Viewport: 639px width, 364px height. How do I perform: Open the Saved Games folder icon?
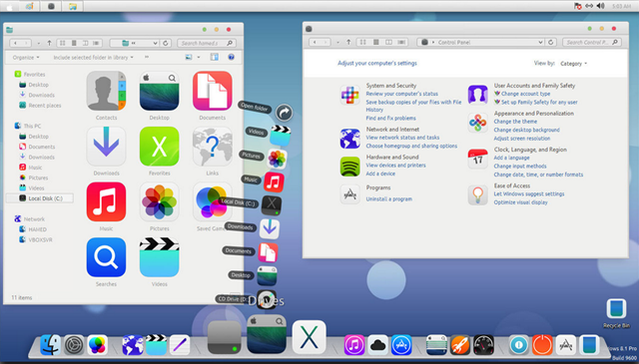(212, 202)
